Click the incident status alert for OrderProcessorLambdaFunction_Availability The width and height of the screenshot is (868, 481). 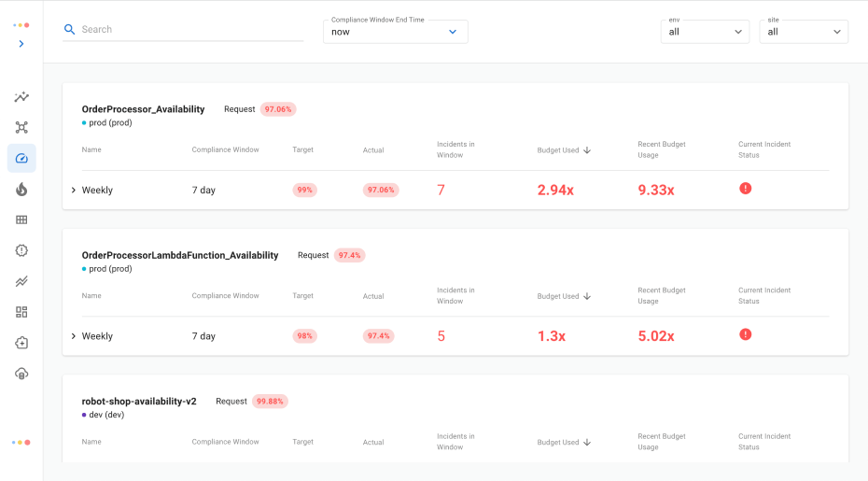tap(745, 334)
